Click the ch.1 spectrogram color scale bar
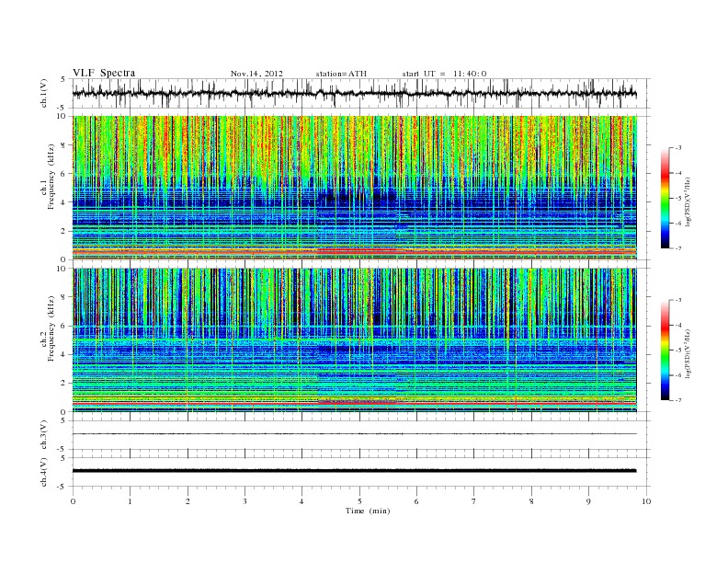Viewport: 728px width, 563px height. tap(665, 199)
